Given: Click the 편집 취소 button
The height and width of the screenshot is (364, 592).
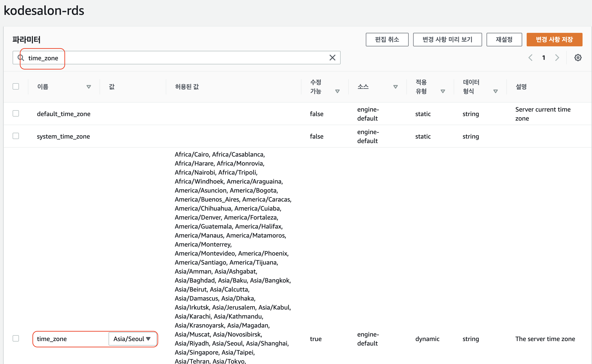Looking at the screenshot, I should 387,39.
